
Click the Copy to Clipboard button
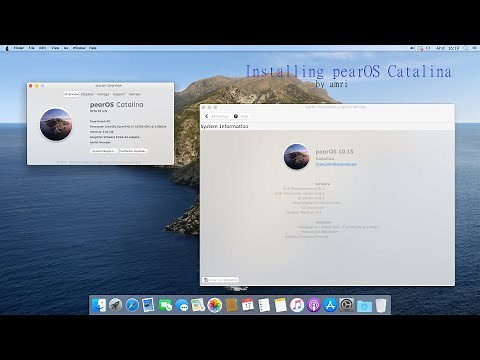[x=221, y=280]
